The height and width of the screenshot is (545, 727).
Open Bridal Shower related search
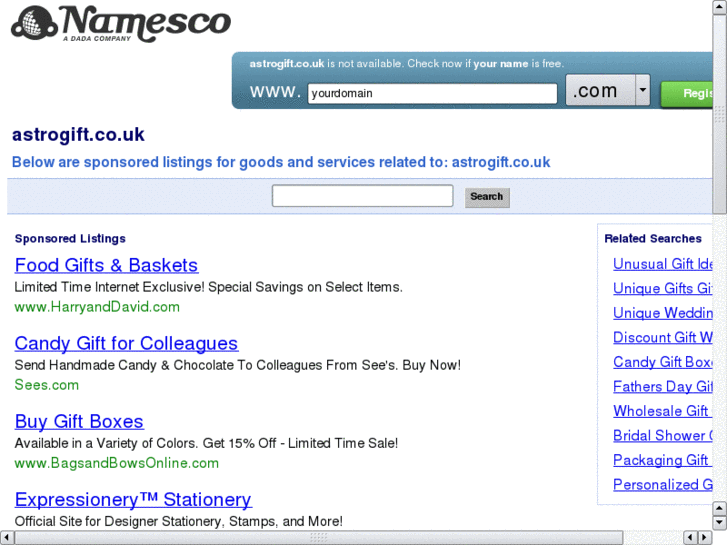663,436
